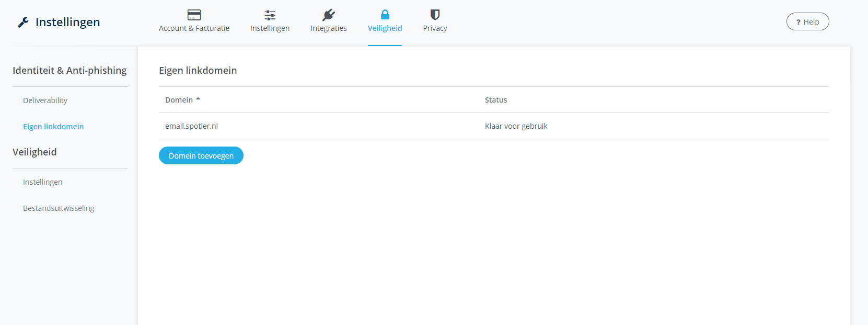Screen dimensions: 868x325
Task: Toggle the sort arrow next to Domein
Action: 198,99
